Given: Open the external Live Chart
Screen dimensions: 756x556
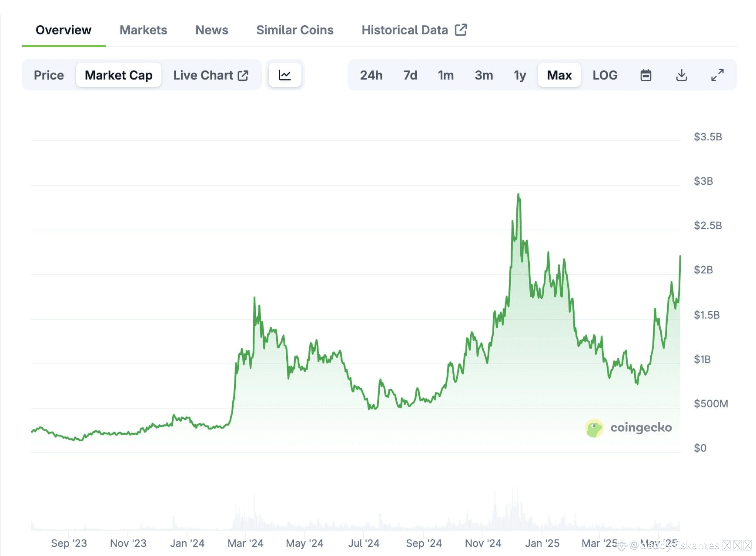Looking at the screenshot, I should (211, 75).
